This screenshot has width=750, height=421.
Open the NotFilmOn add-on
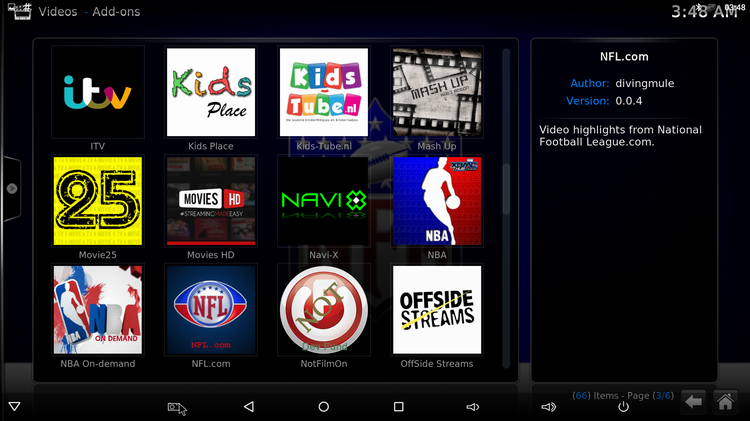point(324,310)
